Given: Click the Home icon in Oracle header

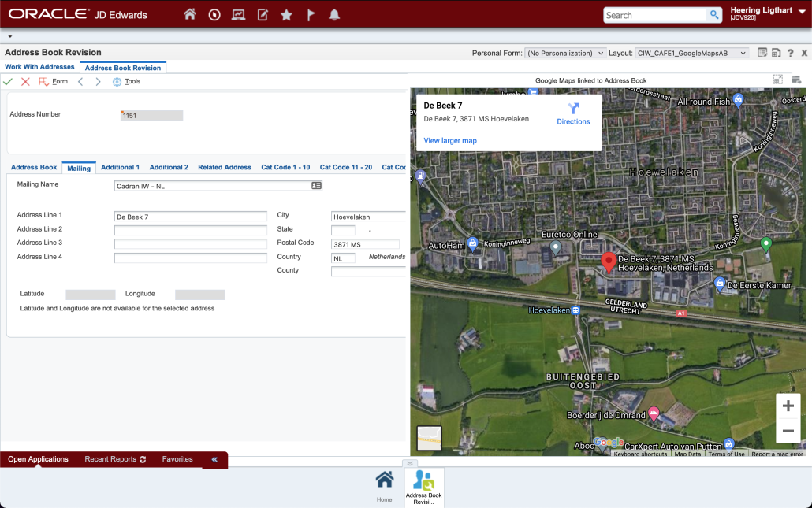Looking at the screenshot, I should point(190,15).
